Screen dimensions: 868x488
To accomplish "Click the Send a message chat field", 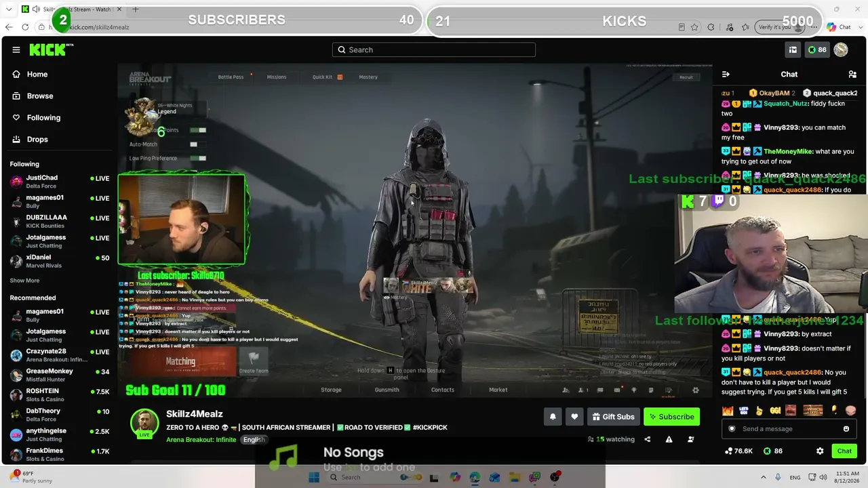I will point(789,428).
